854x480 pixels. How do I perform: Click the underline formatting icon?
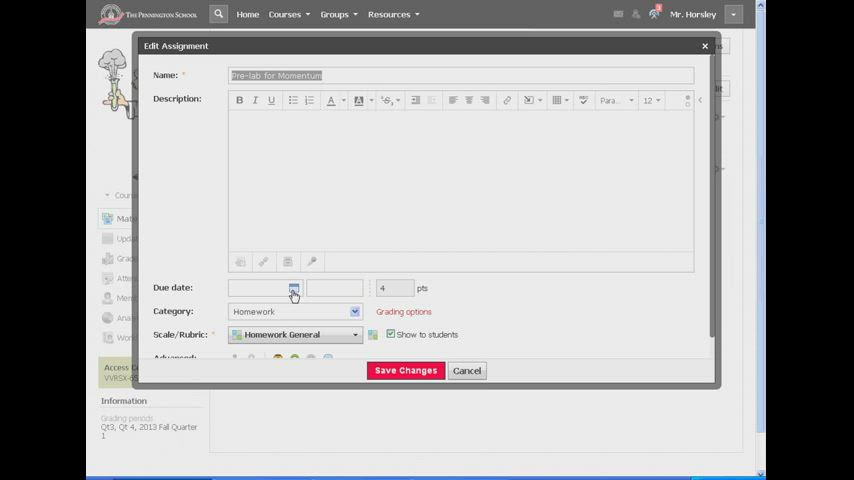click(x=271, y=100)
